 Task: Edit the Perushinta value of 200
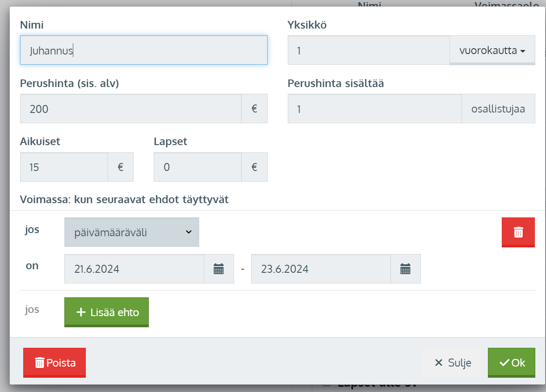pos(130,108)
